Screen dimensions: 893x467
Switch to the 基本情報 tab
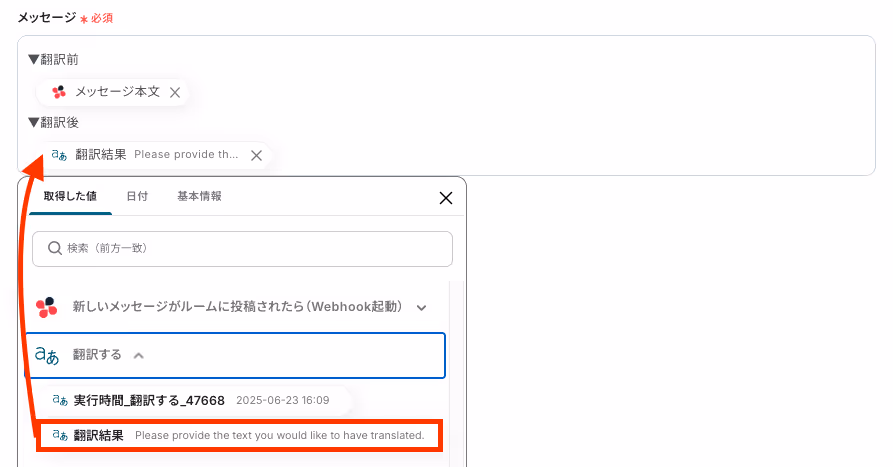point(199,196)
